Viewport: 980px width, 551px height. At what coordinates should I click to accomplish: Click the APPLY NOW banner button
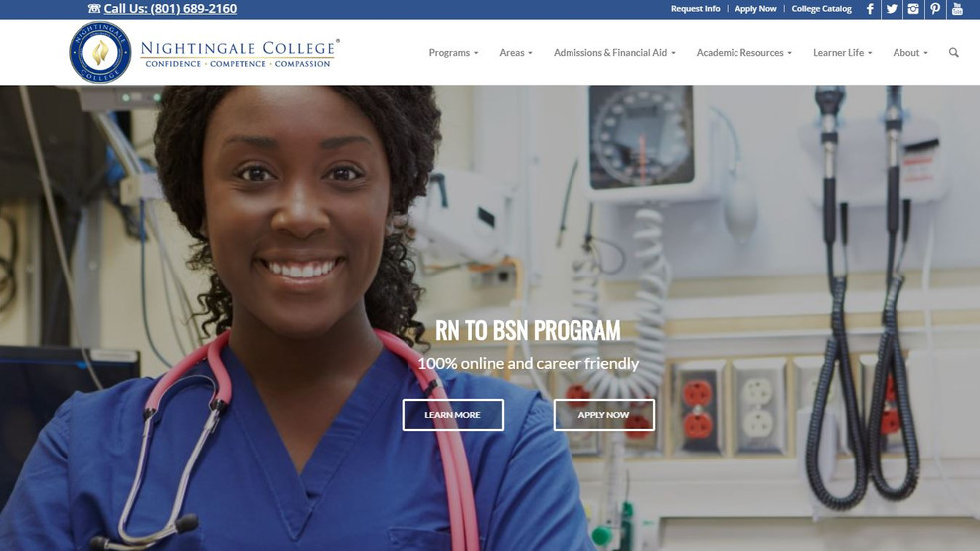coord(603,415)
